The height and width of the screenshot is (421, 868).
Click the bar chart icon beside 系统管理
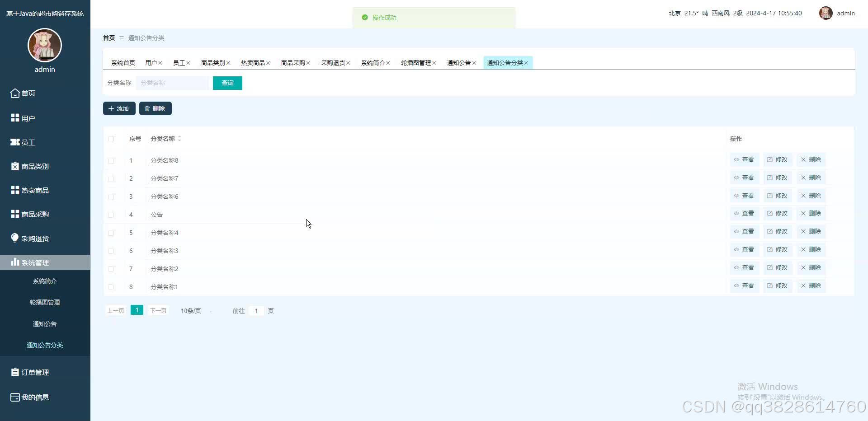(x=15, y=262)
